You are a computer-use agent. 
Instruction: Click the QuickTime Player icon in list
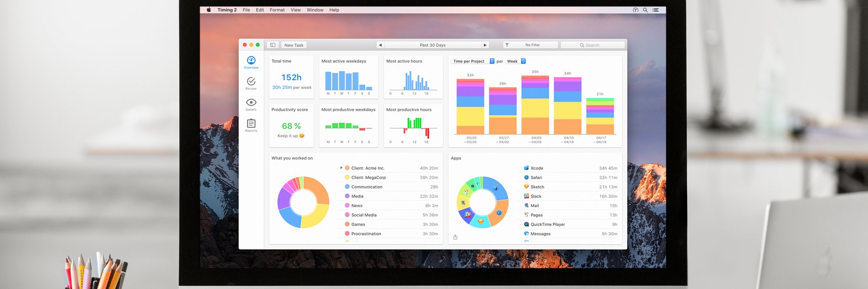click(x=526, y=224)
